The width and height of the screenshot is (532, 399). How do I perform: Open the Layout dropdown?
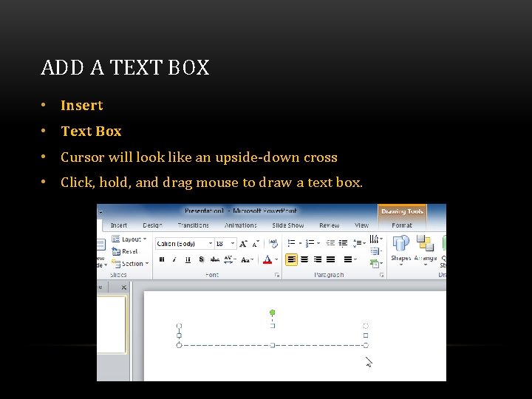point(129,239)
